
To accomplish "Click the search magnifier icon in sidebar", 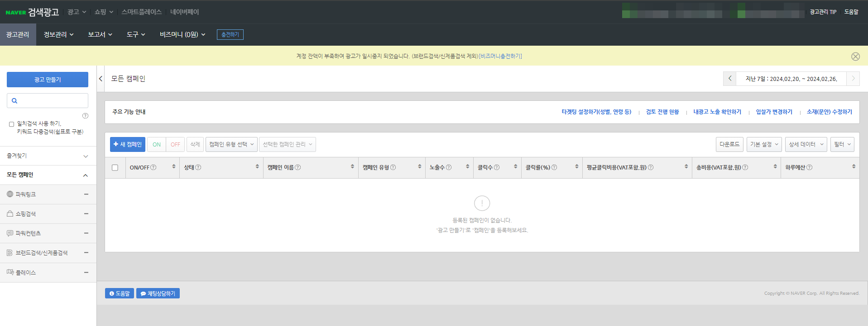I will (x=14, y=101).
